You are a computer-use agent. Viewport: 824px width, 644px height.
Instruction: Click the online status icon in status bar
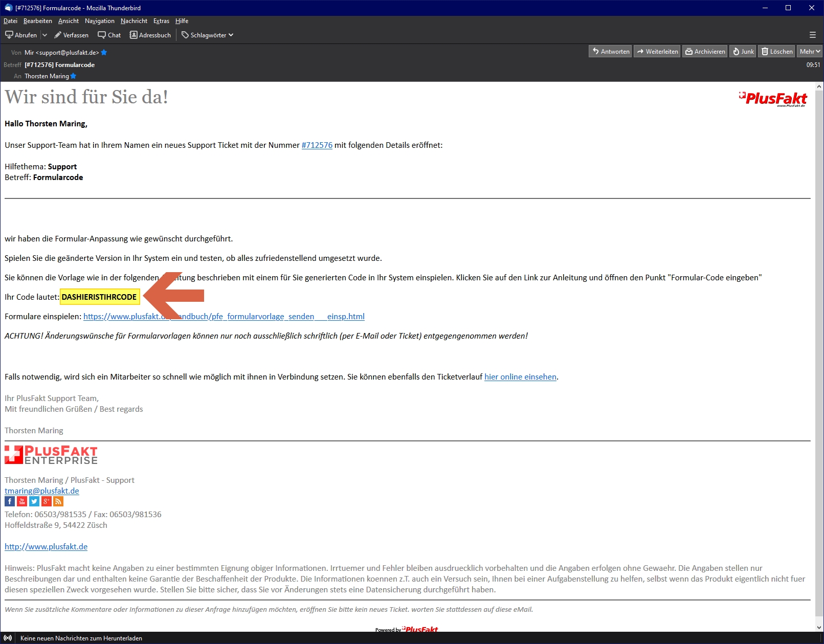click(x=8, y=638)
